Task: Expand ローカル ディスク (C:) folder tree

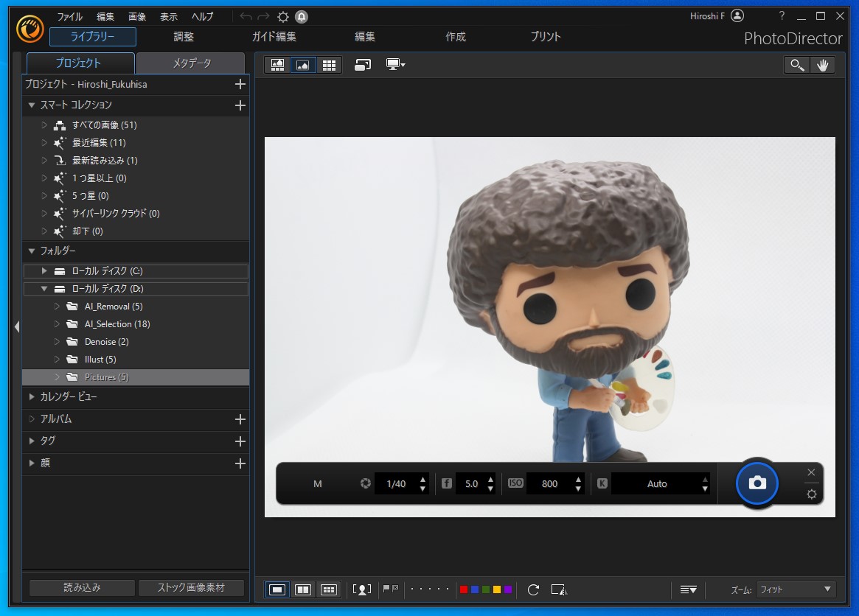Action: [44, 270]
